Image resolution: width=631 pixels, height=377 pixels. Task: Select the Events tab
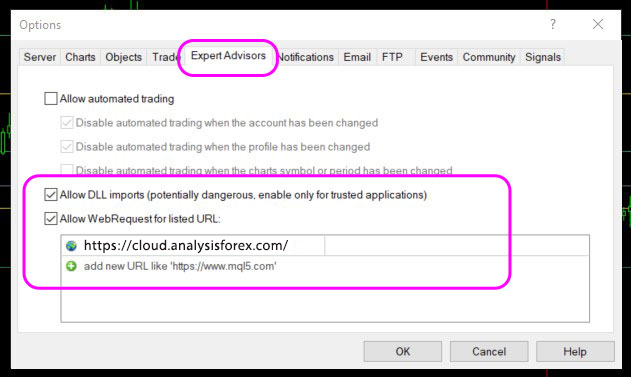tap(437, 57)
